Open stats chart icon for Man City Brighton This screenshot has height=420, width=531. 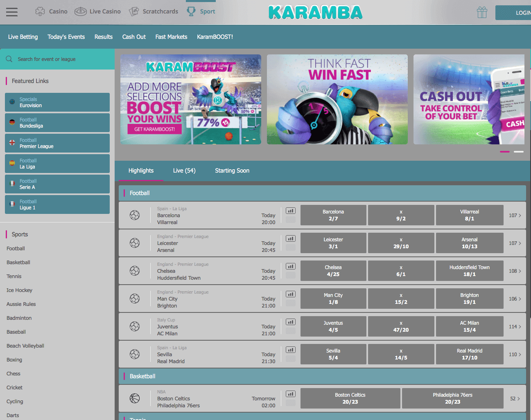(x=291, y=294)
